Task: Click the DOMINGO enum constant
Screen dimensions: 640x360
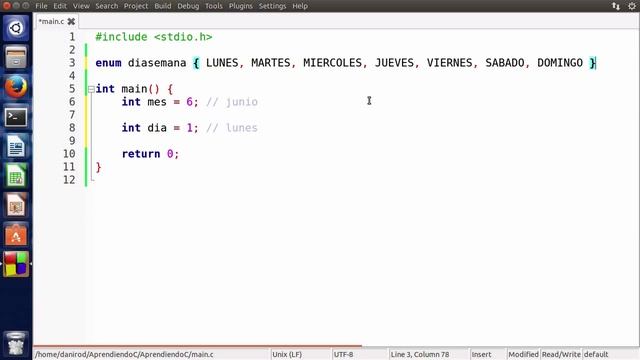Action: tap(560, 63)
